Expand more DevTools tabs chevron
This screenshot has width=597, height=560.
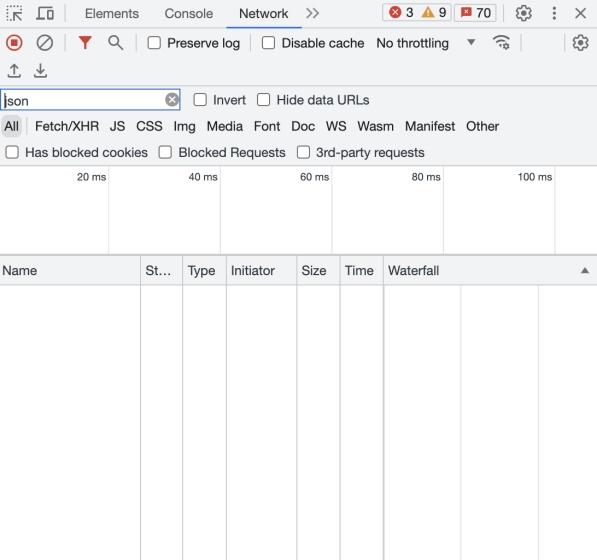(x=312, y=14)
